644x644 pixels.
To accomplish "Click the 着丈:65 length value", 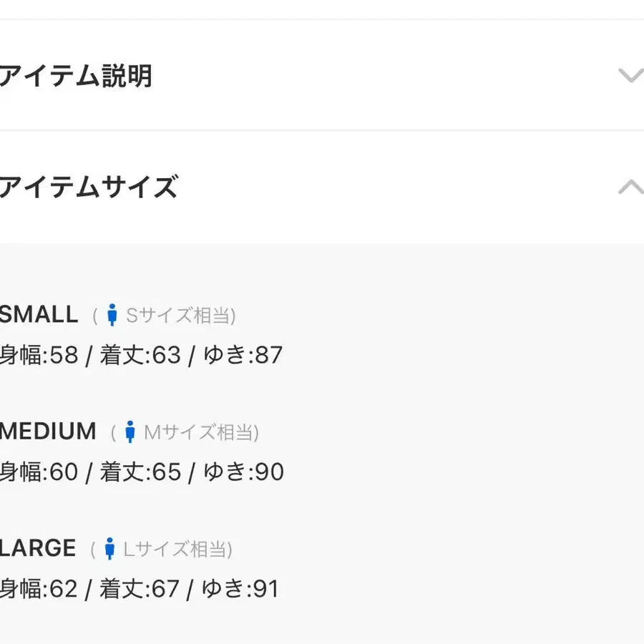I will [x=140, y=472].
